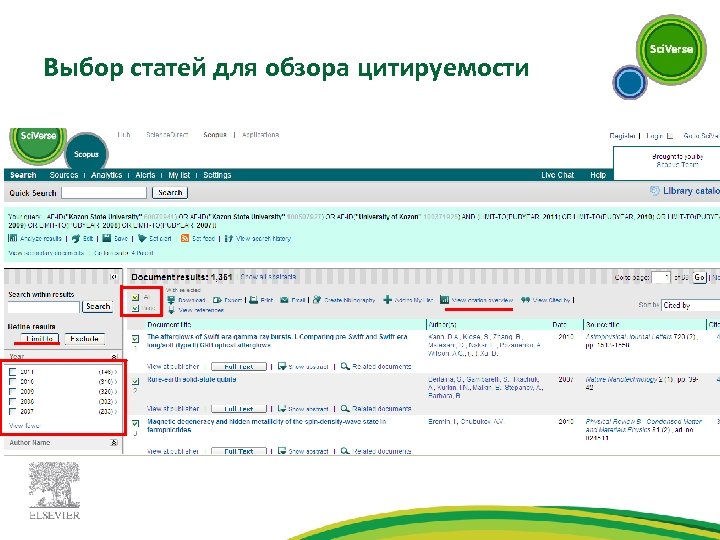Click View fewer under year list
The width and height of the screenshot is (720, 540).
(x=25, y=426)
